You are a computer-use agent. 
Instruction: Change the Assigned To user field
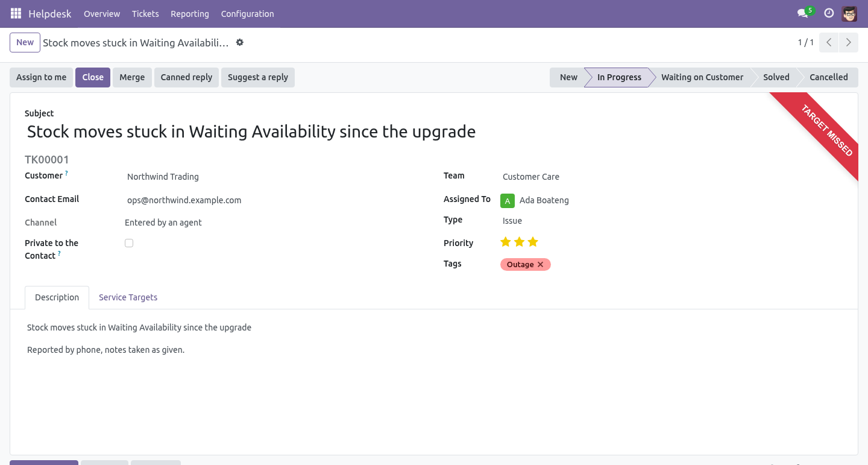click(x=681, y=200)
